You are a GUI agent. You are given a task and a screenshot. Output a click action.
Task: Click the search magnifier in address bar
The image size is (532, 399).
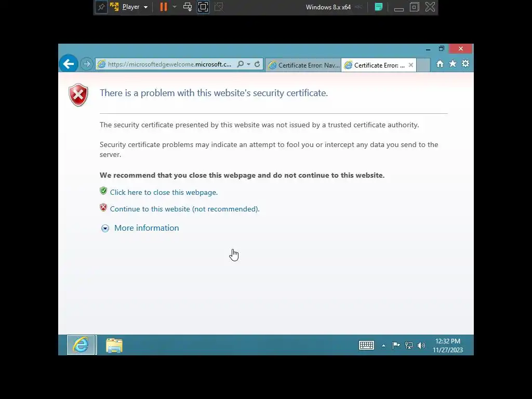click(240, 64)
